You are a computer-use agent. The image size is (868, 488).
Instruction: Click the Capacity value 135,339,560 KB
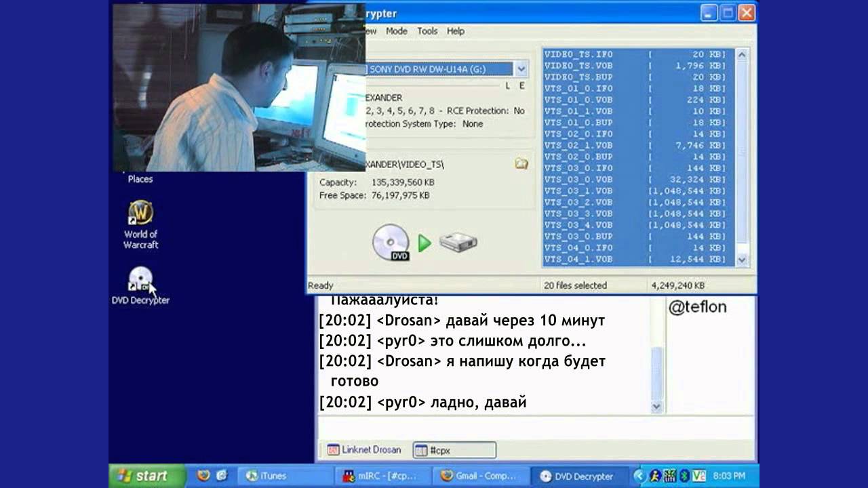[403, 183]
